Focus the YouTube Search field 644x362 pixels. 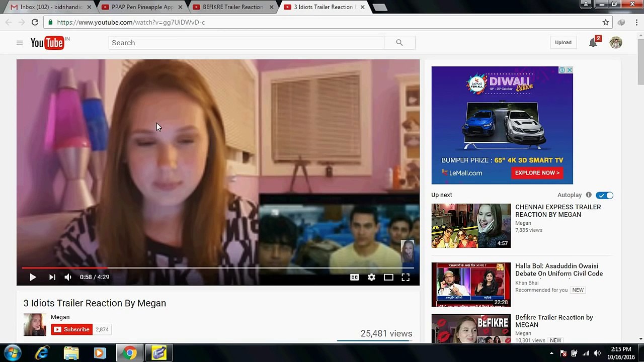coord(246,43)
